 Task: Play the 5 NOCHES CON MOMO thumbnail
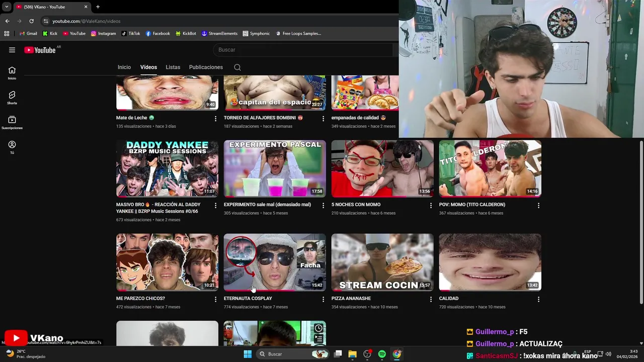pyautogui.click(x=382, y=168)
